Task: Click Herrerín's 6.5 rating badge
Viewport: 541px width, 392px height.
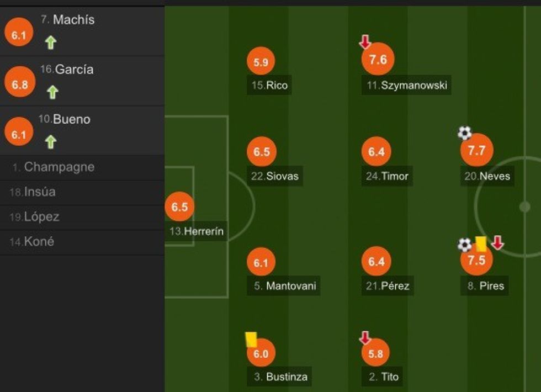Action: 179,208
